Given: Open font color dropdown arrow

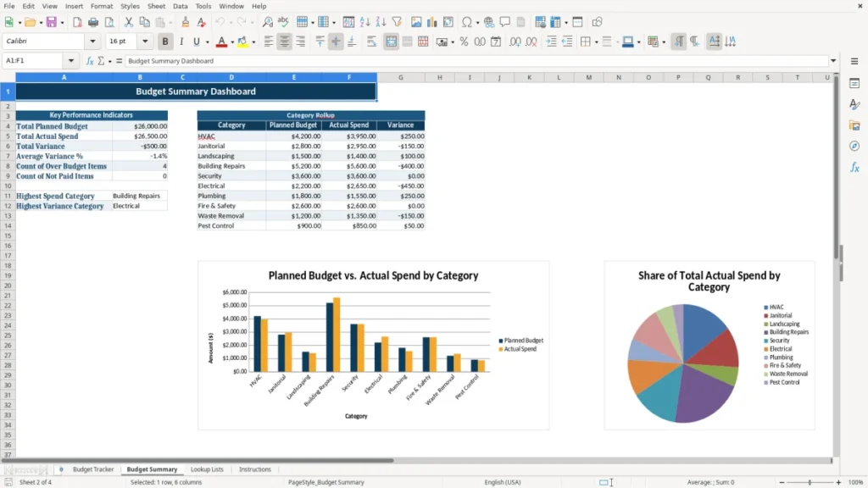Looking at the screenshot, I should click(x=232, y=42).
